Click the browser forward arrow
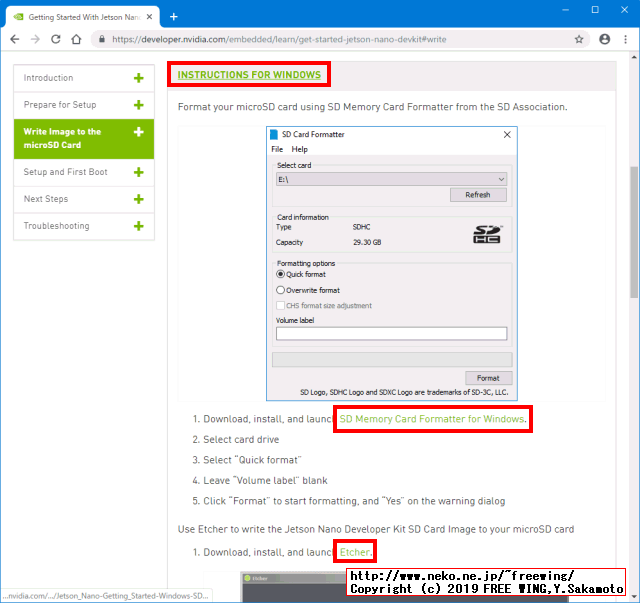 click(36, 39)
